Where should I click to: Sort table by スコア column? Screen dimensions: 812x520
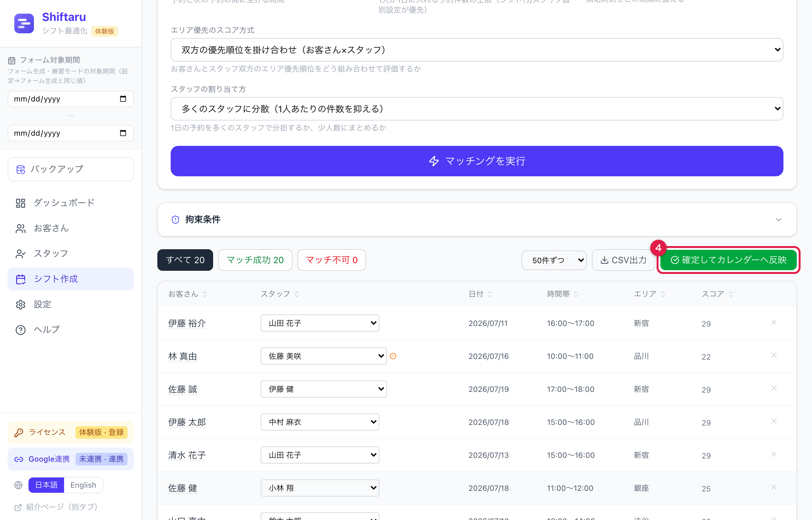(x=717, y=294)
